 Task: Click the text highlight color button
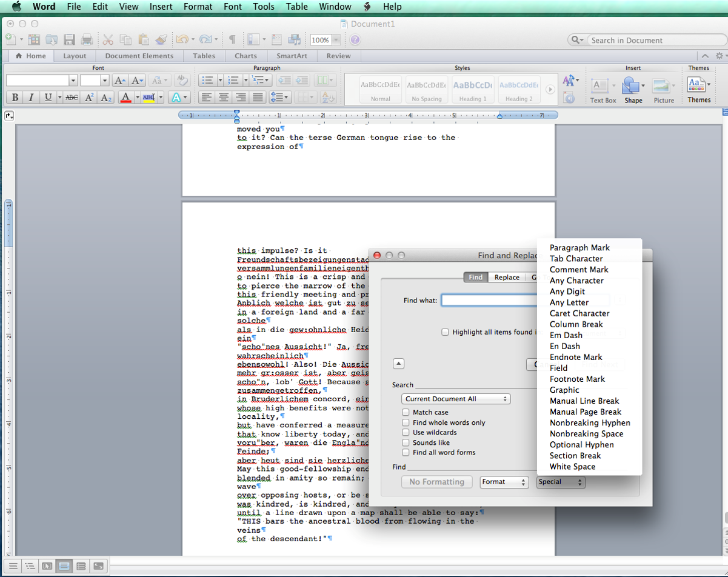click(149, 98)
